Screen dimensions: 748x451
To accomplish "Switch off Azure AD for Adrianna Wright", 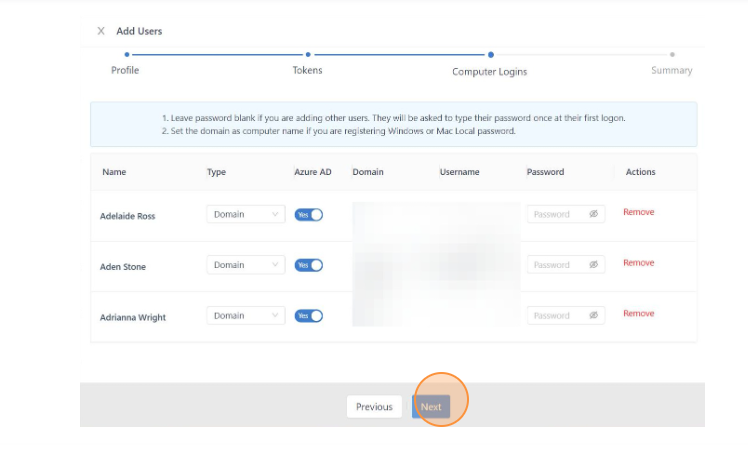I will [x=309, y=315].
